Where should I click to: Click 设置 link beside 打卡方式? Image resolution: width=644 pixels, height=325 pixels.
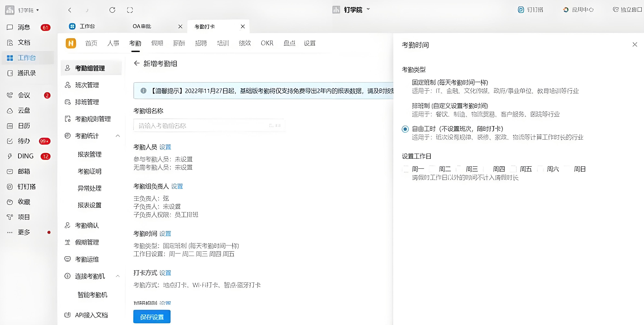[165, 273]
